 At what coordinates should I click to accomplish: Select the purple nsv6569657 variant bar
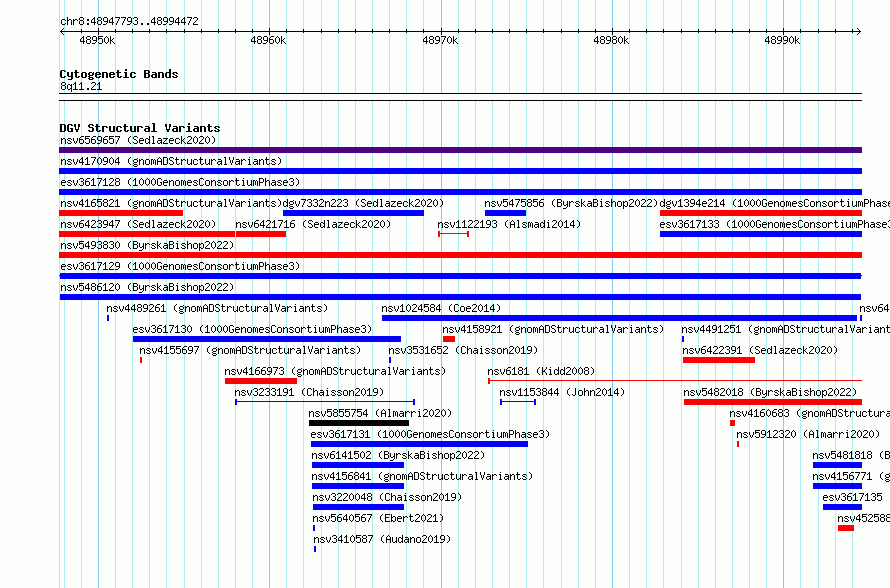coord(460,150)
